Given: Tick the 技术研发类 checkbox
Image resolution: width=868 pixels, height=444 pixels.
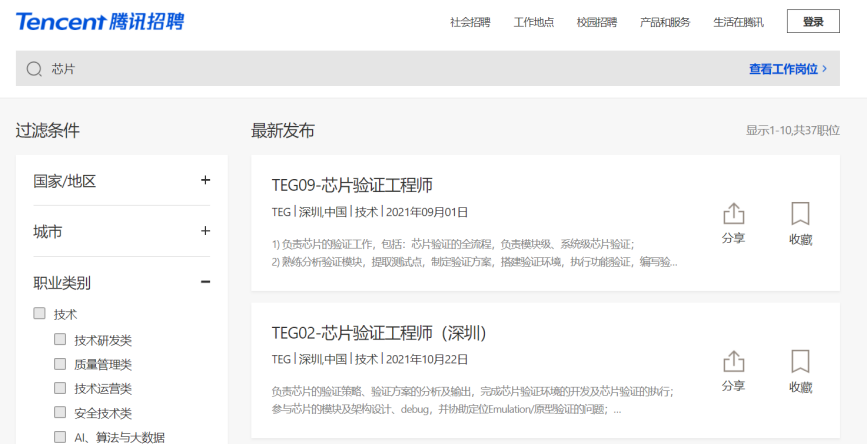Looking at the screenshot, I should [60, 339].
